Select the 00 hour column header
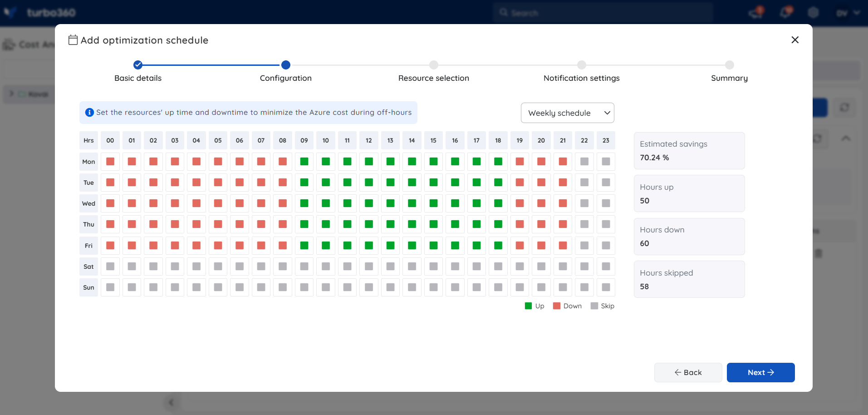 click(110, 140)
